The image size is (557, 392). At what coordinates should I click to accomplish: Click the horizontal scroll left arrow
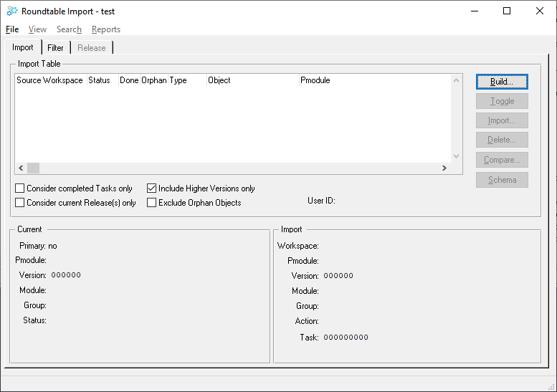pos(21,168)
